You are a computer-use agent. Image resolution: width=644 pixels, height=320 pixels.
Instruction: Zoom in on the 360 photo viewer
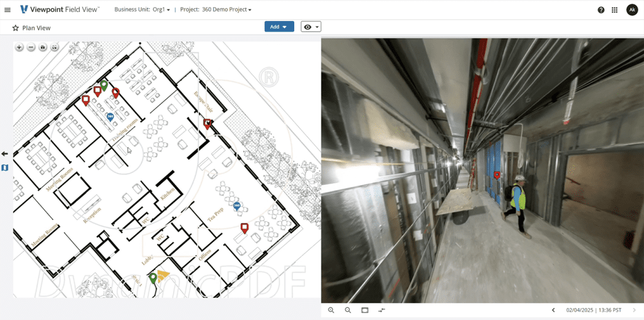[x=331, y=310]
